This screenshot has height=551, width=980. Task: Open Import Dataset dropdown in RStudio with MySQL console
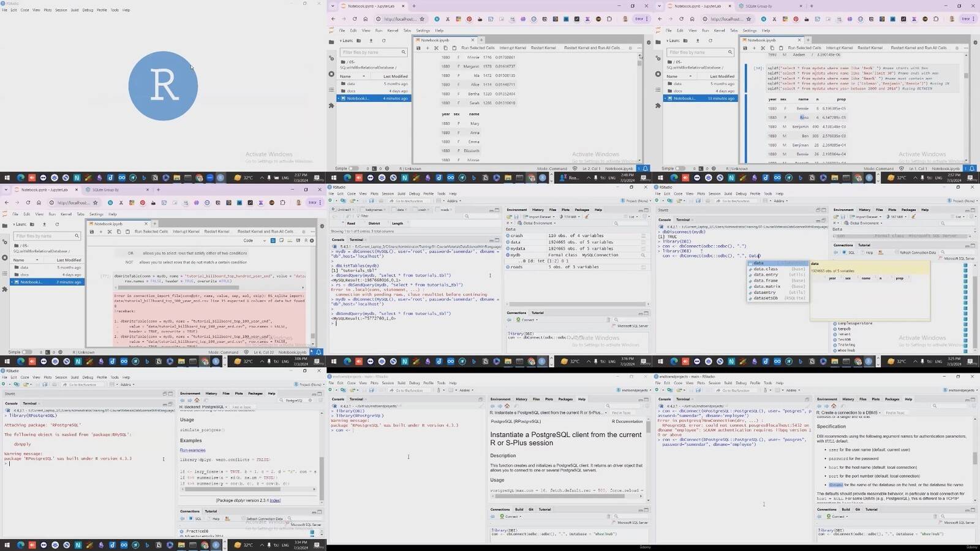click(539, 216)
